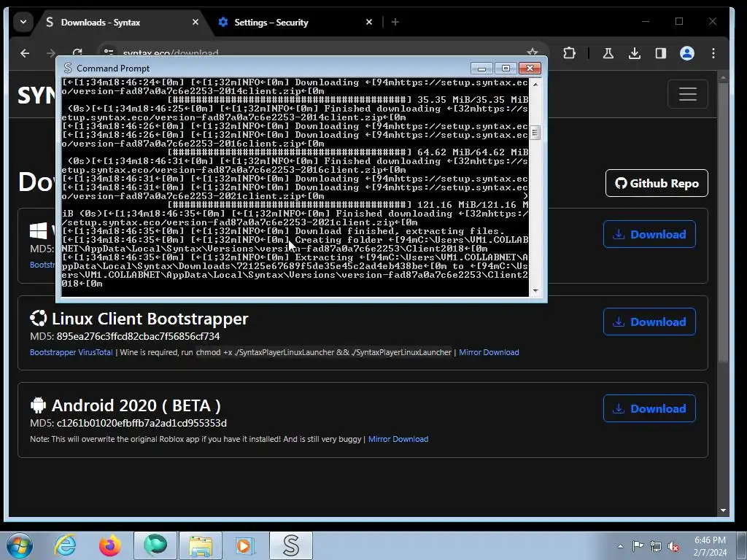The width and height of the screenshot is (747, 560).
Task: Click the Android 2020 ( BETA ) heading
Action: (136, 405)
